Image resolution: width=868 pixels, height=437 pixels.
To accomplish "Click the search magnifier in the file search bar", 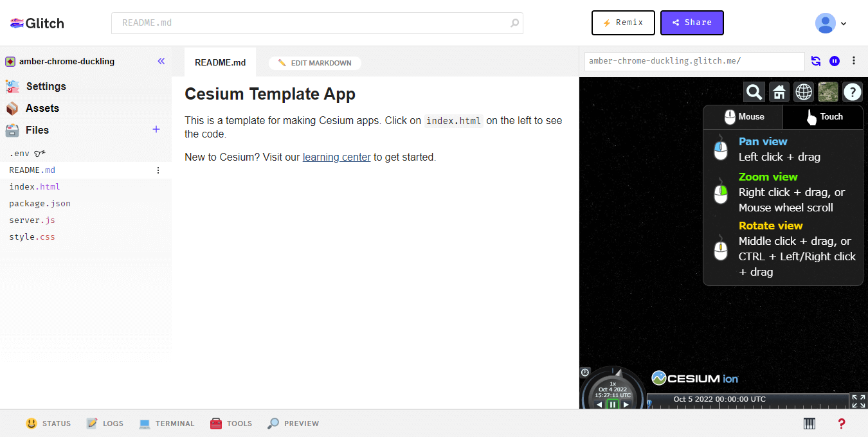I will point(514,23).
